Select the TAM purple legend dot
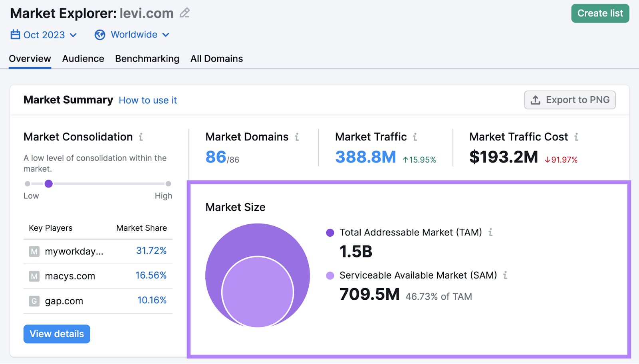 pos(330,232)
